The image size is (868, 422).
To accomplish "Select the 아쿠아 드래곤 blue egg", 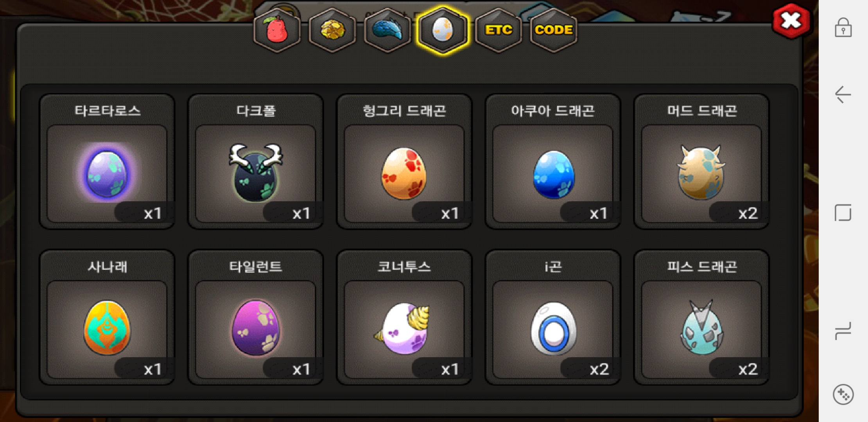I will tap(553, 161).
